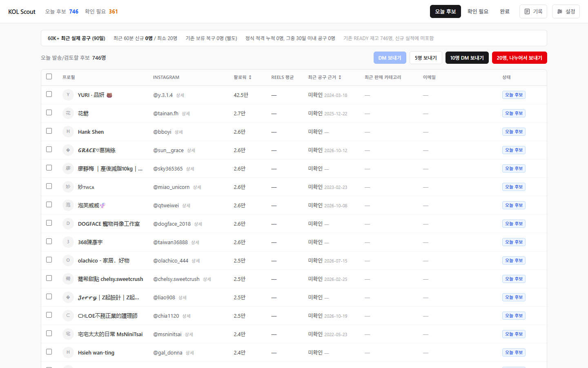
Task: Click Hsieh wan-ting avatar icon
Action: tap(68, 352)
